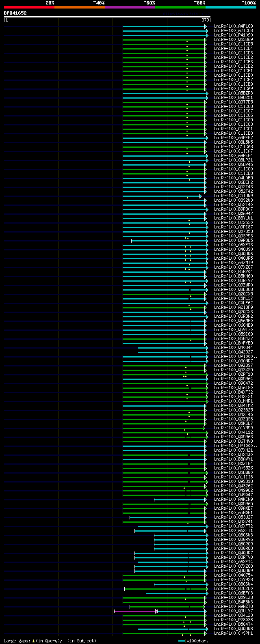The image size is (260, 644).
Task: Open hit UniRef100_B5KY04
Action: click(x=233, y=271)
